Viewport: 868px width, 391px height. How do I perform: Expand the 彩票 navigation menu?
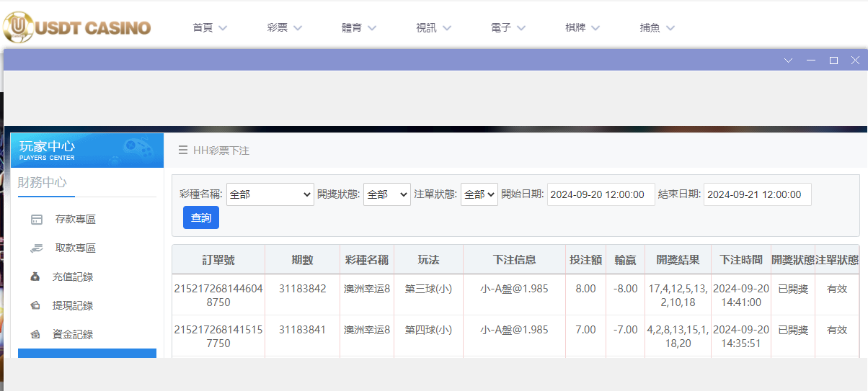284,28
